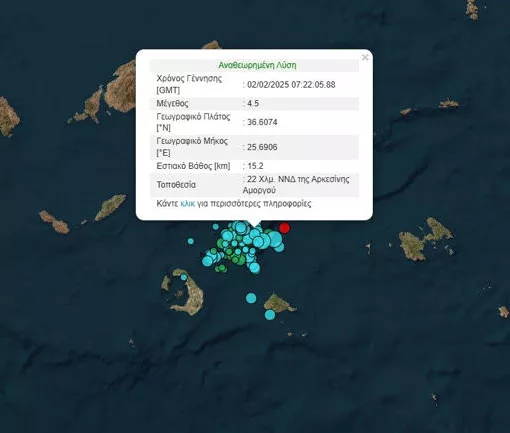Select the biggest cyan marker beside the red one
This screenshot has height=433, width=510.
point(275,239)
